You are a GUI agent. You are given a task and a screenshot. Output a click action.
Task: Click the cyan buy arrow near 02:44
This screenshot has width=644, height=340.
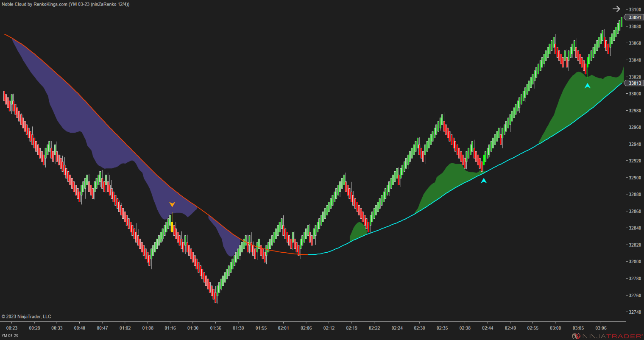pos(483,180)
